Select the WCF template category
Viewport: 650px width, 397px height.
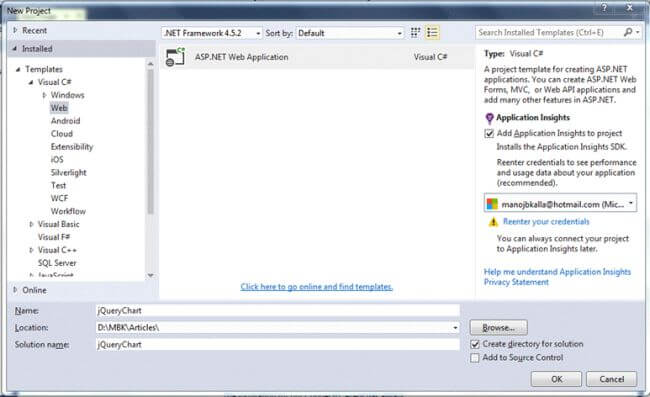pos(59,198)
